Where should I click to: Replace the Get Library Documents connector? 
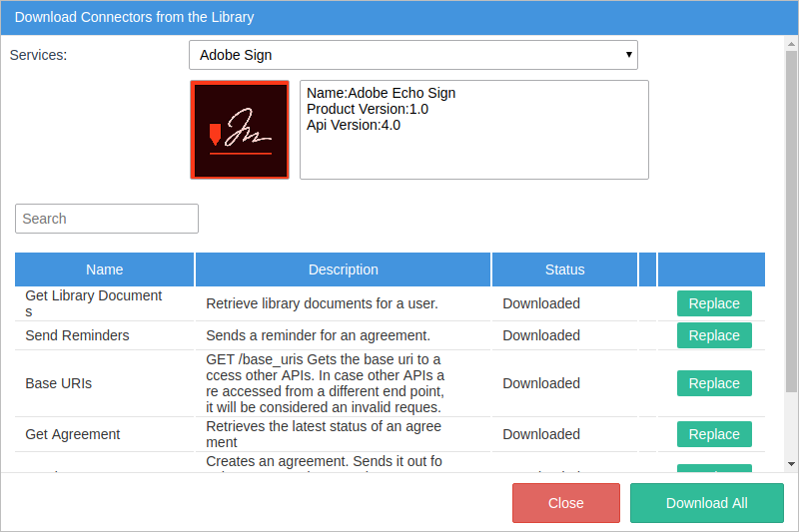pos(714,303)
